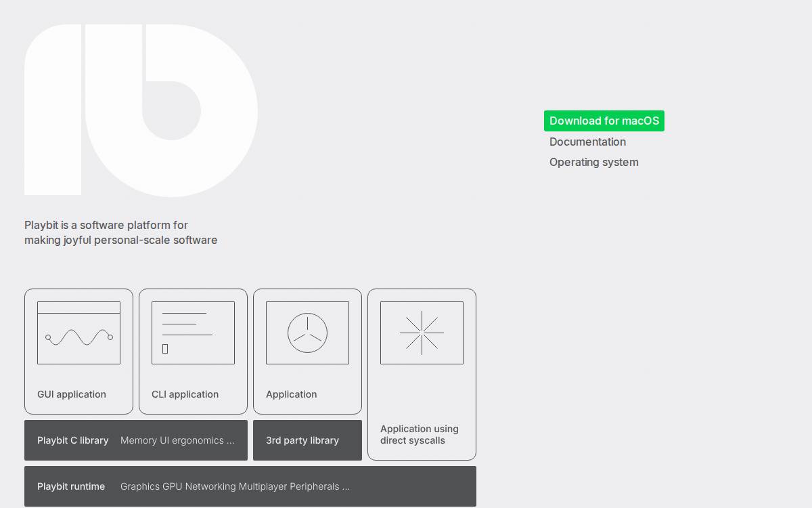Click the GUI application wave window illustration

[78, 333]
